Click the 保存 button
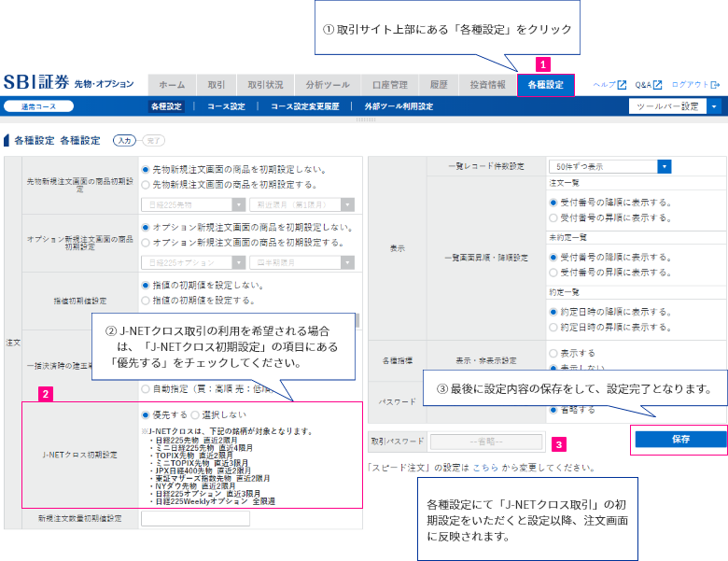 (680, 440)
